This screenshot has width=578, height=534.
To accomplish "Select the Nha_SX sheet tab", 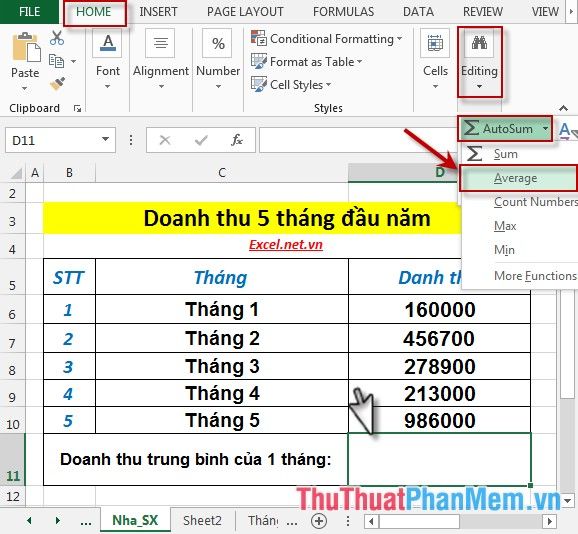I will coord(135,520).
